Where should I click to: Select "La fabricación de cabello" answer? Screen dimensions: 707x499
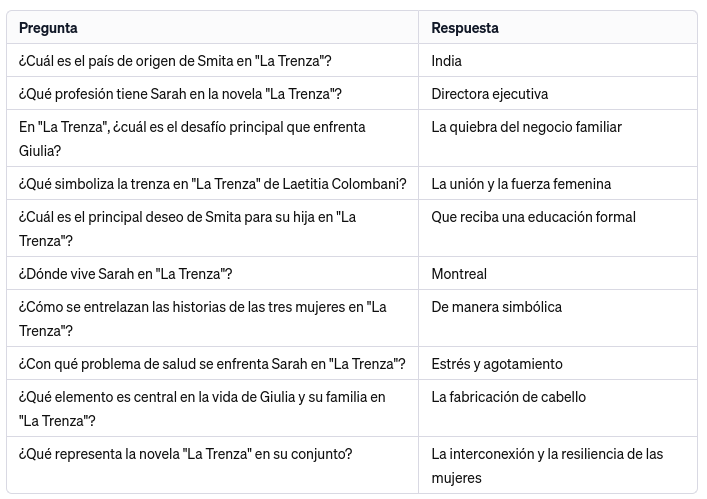coord(509,397)
